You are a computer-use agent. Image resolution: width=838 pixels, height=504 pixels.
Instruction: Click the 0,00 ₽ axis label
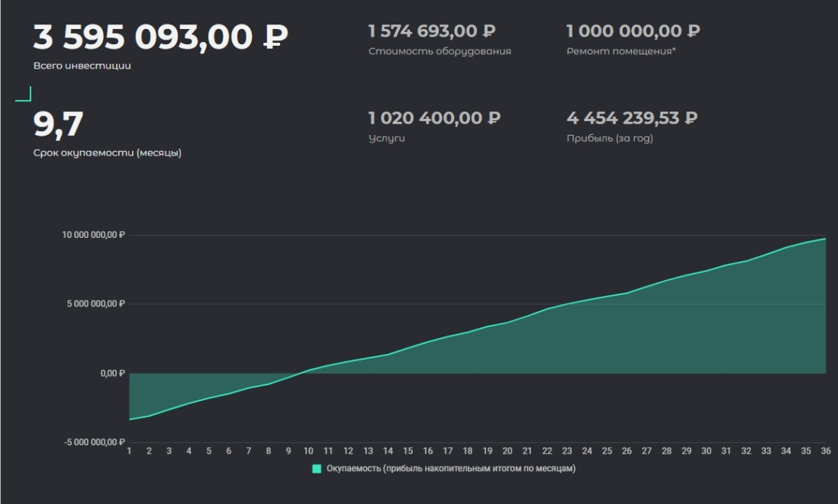click(x=111, y=374)
